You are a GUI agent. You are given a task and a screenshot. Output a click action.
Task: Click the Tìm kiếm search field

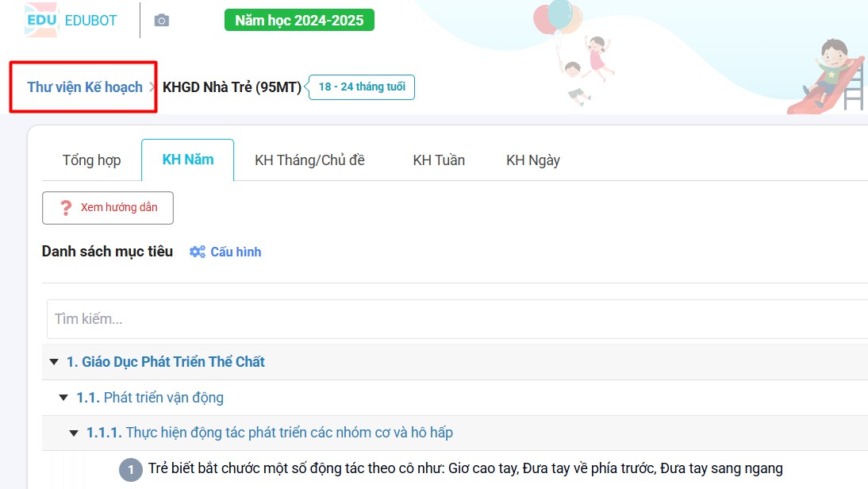pos(452,319)
